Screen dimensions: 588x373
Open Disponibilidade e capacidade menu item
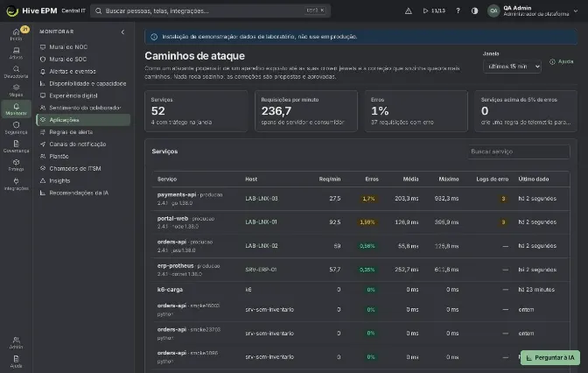click(83, 83)
